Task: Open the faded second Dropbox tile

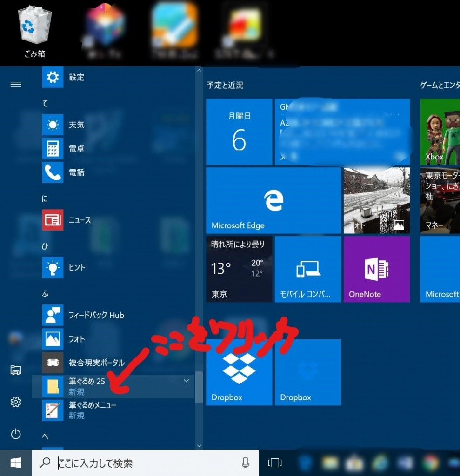Action: (x=308, y=372)
